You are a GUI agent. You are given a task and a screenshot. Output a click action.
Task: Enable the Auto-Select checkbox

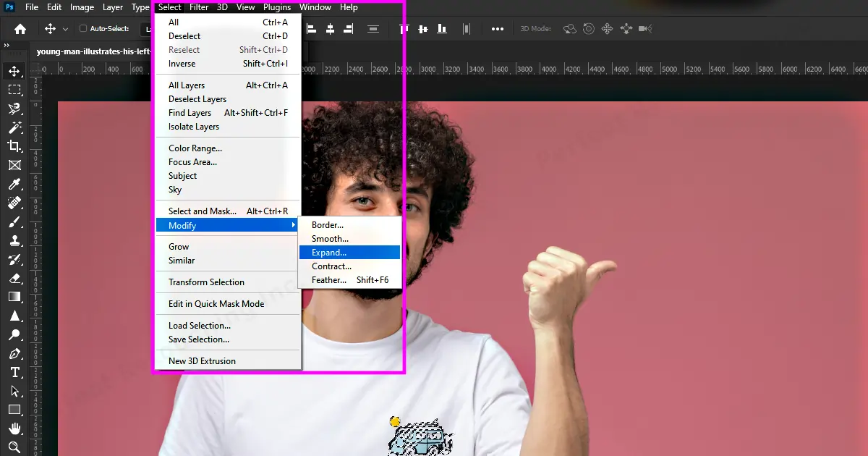click(82, 28)
